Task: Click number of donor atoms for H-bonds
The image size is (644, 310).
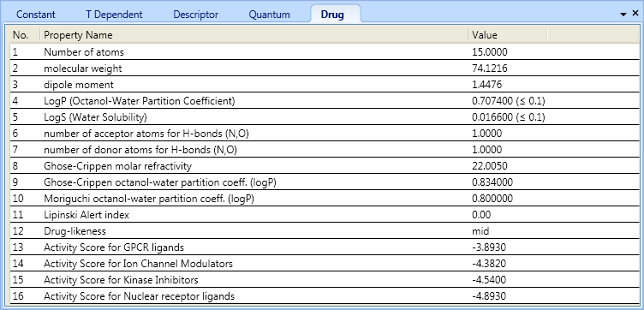Action: tap(325, 150)
